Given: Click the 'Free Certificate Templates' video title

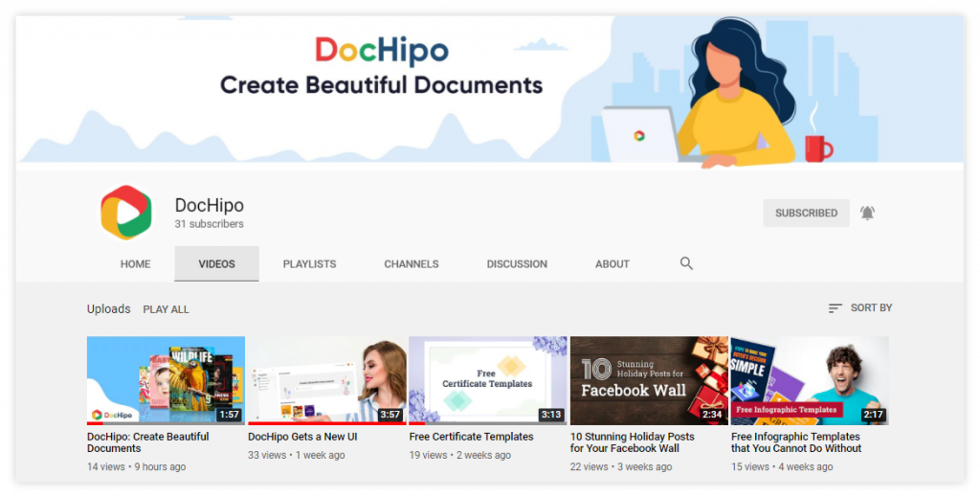Looking at the screenshot, I should tap(471, 437).
